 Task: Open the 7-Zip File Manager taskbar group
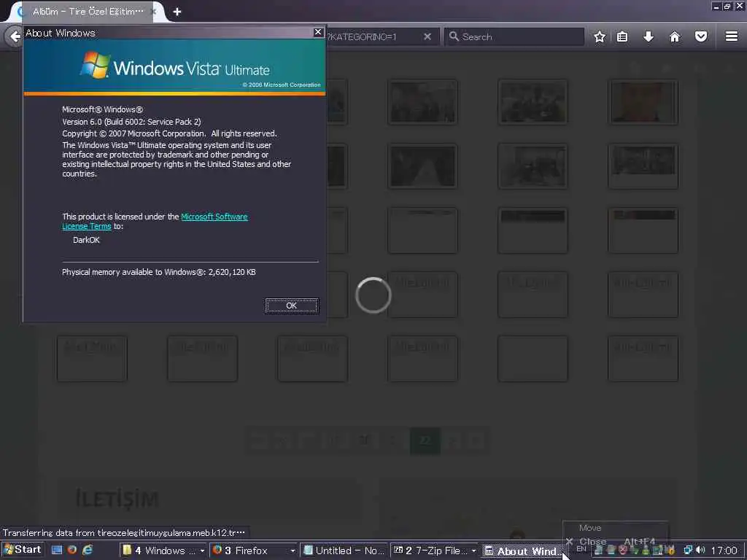[x=433, y=551]
